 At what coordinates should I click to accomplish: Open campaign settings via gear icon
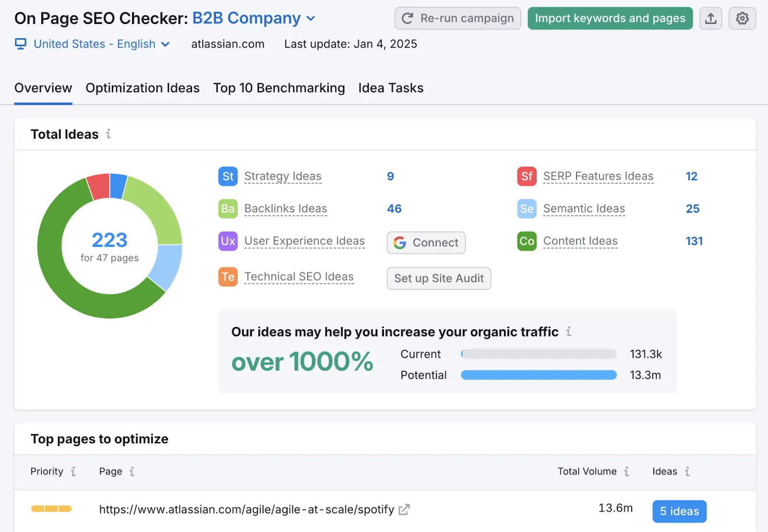click(742, 18)
